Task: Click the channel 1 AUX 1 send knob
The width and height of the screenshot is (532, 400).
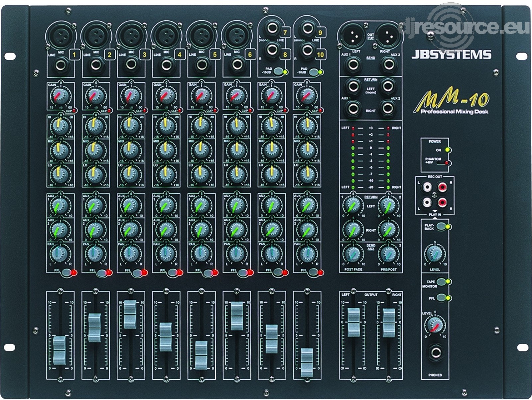Action: [60, 206]
